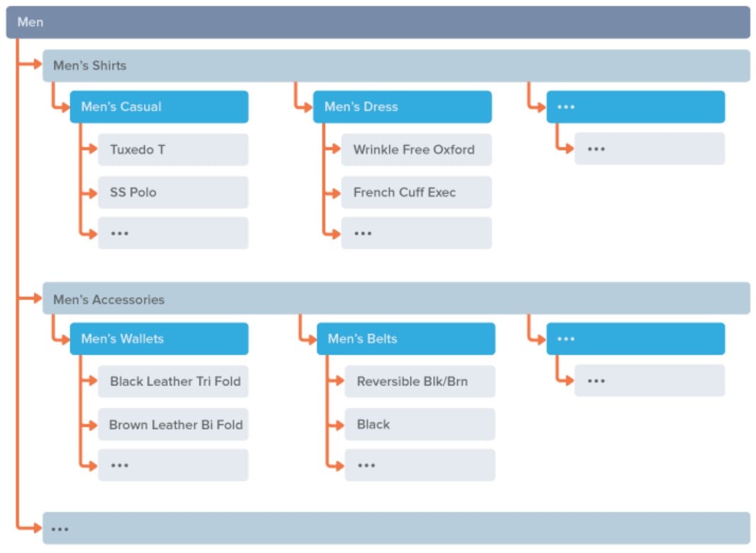Choose the SS Polo product
This screenshot has width=756, height=553.
click(173, 192)
